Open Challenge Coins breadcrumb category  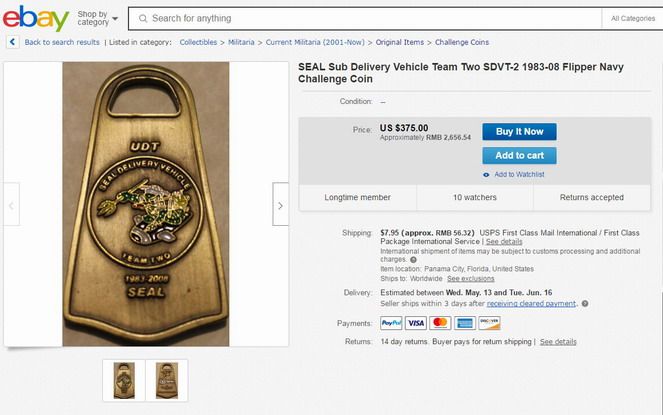pos(462,42)
